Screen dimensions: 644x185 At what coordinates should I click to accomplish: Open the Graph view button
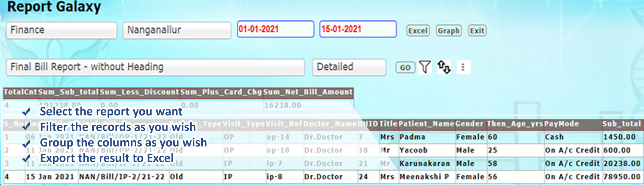pyautogui.click(x=448, y=31)
